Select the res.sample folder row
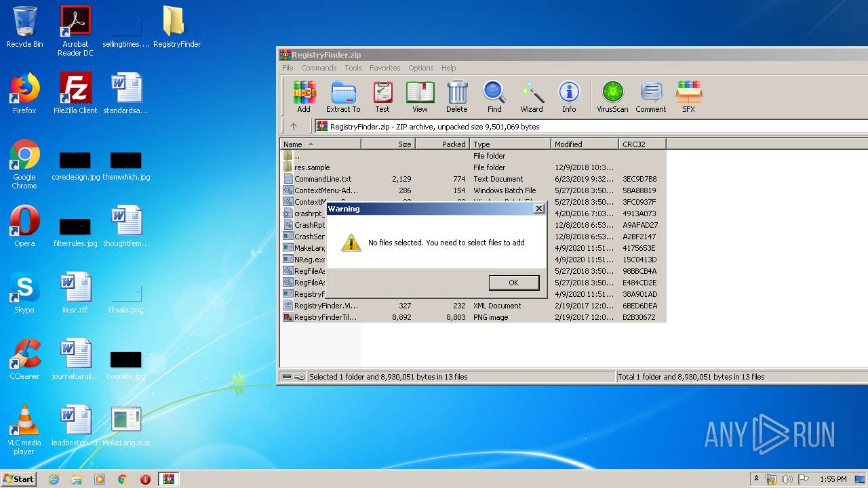868x488 pixels. point(473,167)
